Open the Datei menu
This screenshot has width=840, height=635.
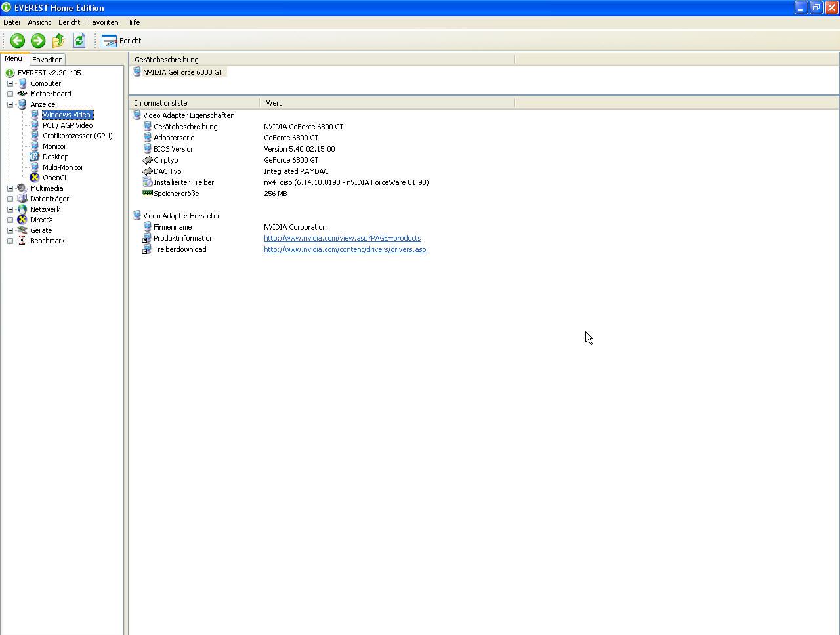[12, 22]
